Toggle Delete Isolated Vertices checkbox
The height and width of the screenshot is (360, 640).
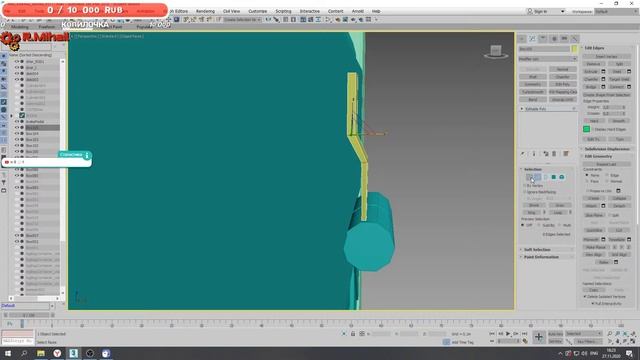click(585, 297)
